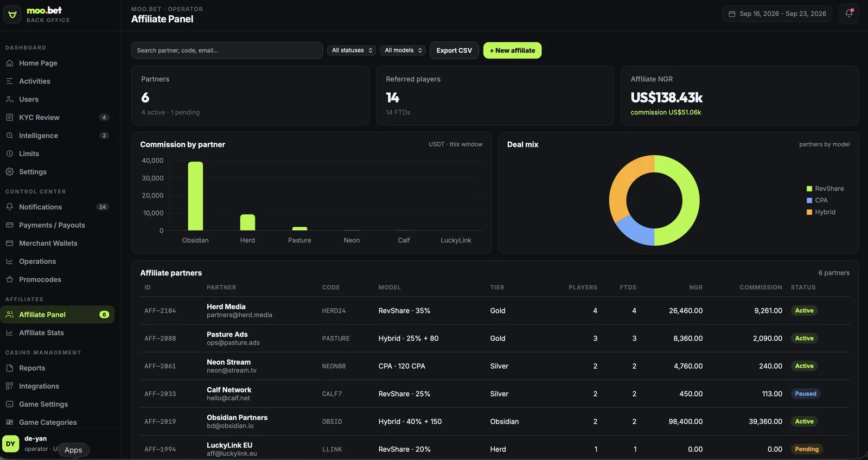Click the moo.bet logo icon
Viewport: 868px width, 460px height.
coord(12,15)
